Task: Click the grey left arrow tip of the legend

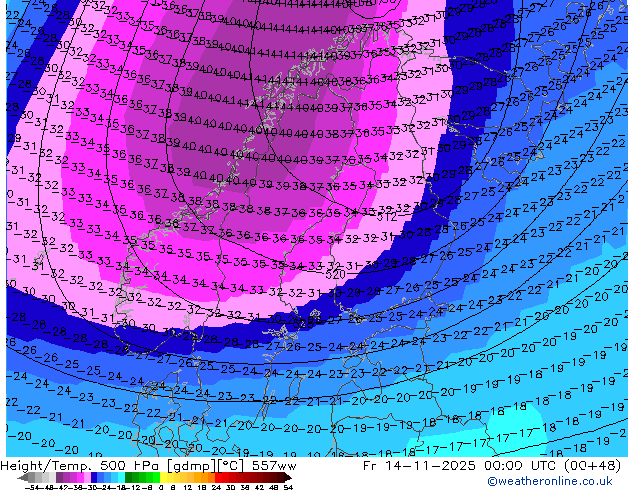Action: tap(22, 478)
